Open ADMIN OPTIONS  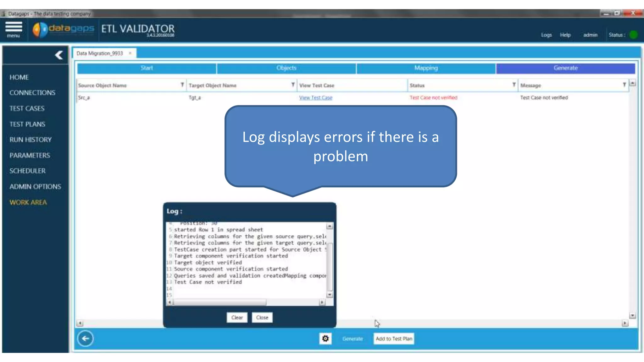coord(35,187)
